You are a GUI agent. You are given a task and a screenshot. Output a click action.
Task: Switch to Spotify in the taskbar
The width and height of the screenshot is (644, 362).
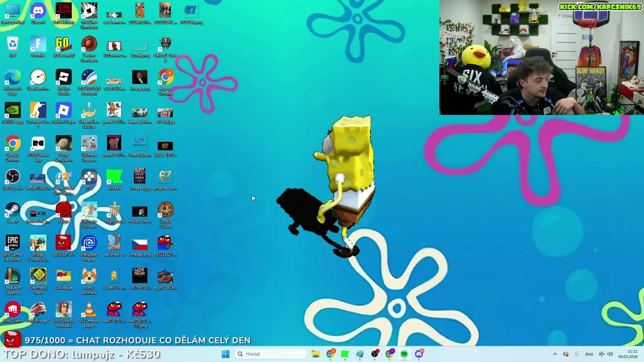(404, 354)
